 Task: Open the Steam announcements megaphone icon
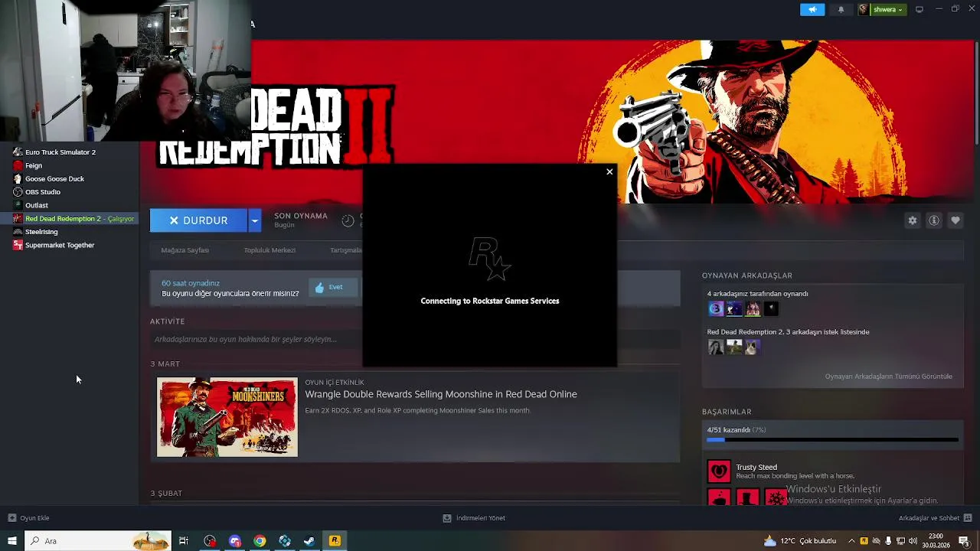[x=812, y=9]
